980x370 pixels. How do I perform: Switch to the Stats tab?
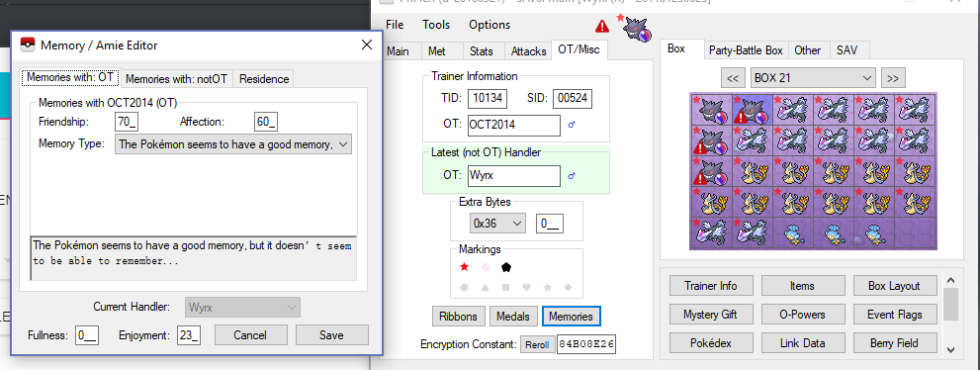[x=482, y=51]
